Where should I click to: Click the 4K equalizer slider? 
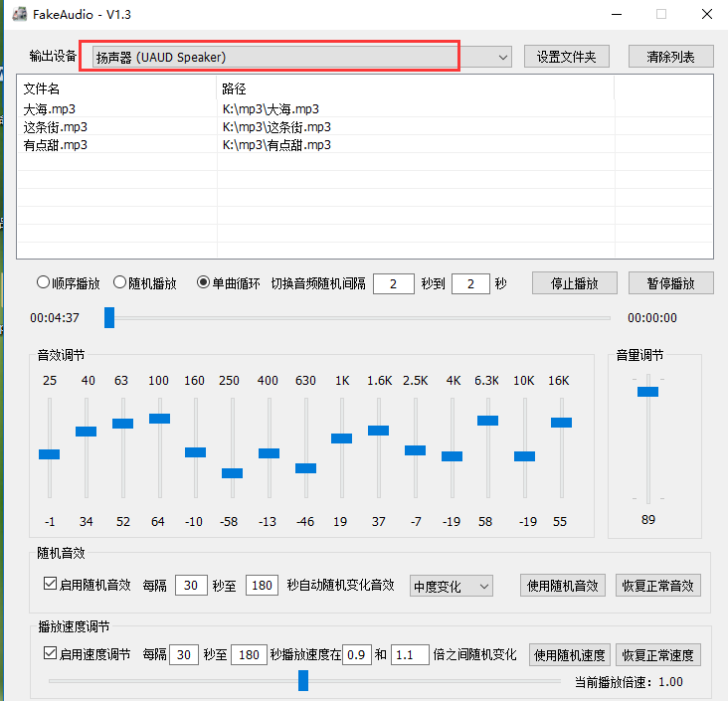452,456
